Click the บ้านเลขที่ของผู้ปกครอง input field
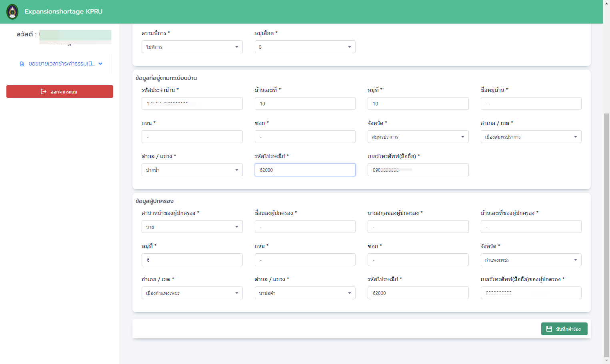 tap(531, 227)
